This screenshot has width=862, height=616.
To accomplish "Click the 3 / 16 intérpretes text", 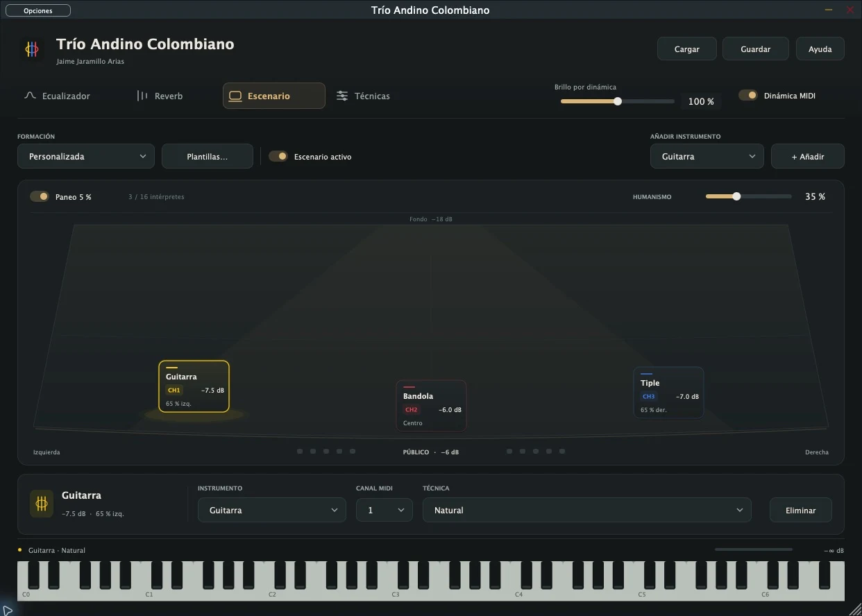I will coord(156,197).
